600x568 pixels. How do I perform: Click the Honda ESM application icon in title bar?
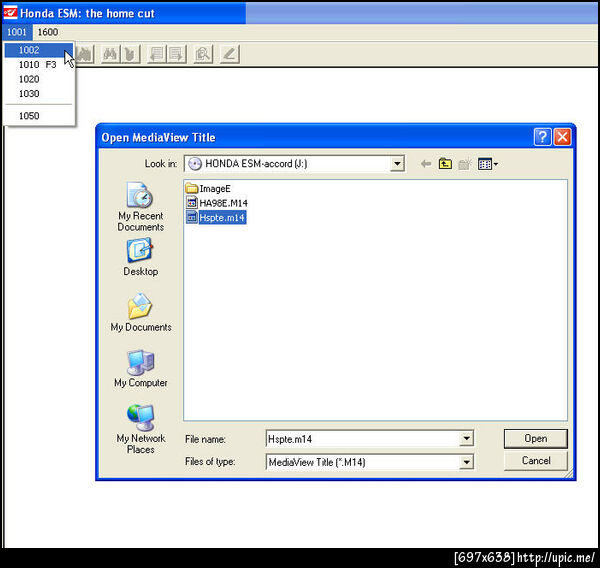(x=10, y=13)
